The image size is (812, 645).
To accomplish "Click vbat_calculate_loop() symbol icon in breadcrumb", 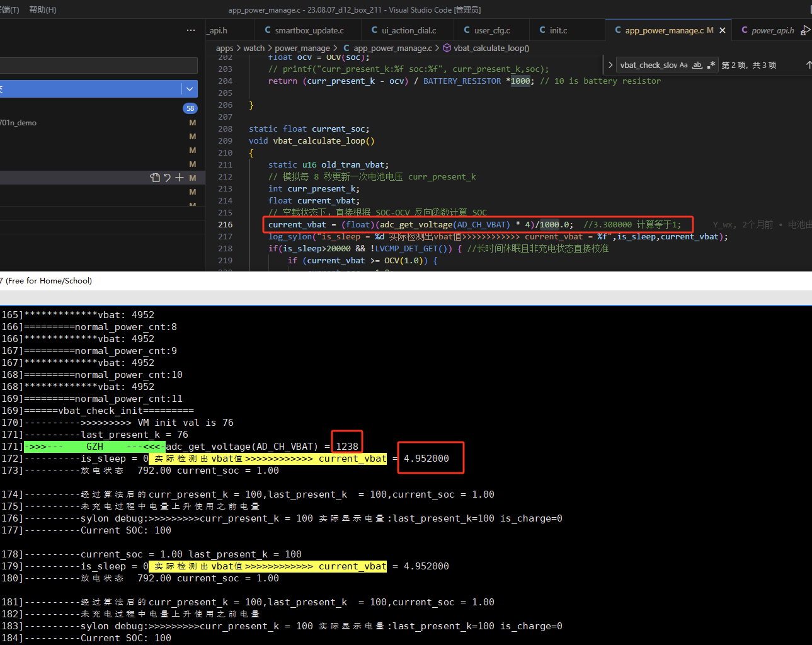I will click(447, 48).
